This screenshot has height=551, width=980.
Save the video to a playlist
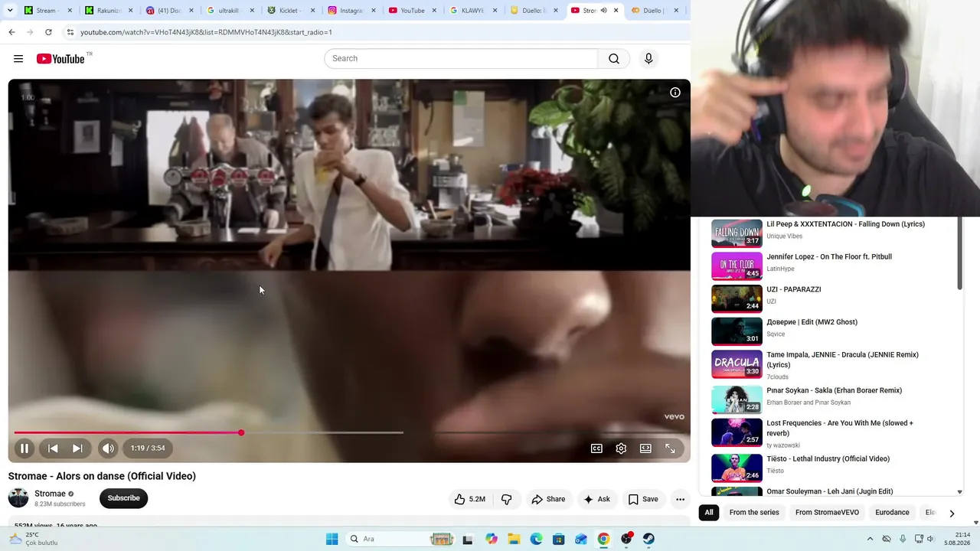(x=643, y=499)
